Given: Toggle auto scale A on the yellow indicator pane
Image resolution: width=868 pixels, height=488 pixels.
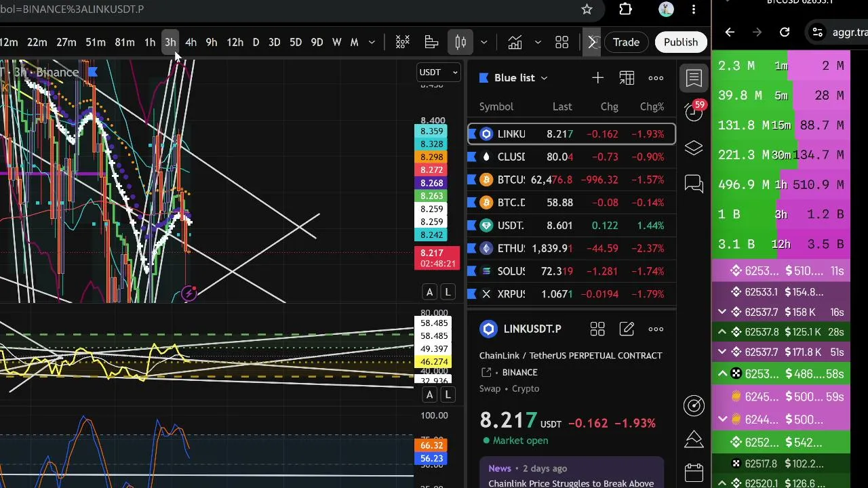Looking at the screenshot, I should [x=429, y=394].
